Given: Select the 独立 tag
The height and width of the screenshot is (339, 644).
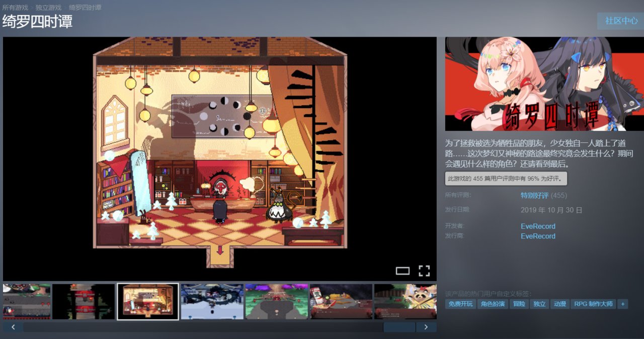Looking at the screenshot, I should 539,304.
